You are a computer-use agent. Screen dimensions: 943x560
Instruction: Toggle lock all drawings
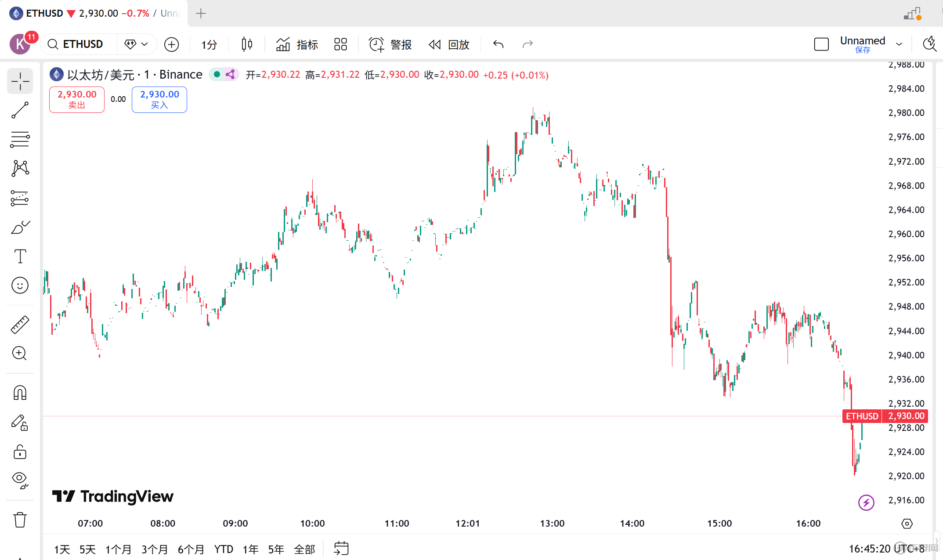point(20,452)
